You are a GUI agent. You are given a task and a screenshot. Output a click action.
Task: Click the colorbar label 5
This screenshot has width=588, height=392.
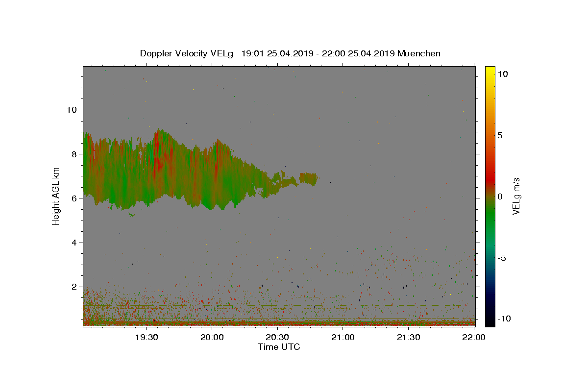point(500,135)
